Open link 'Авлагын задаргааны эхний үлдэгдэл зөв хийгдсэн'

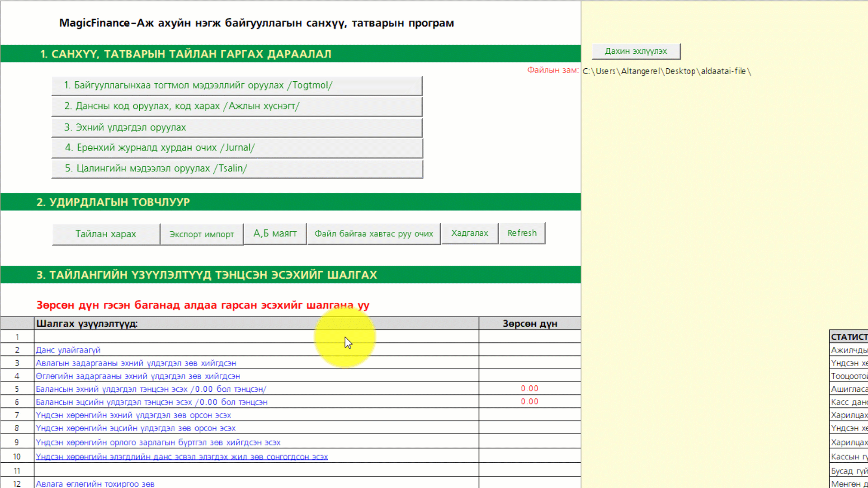coord(136,363)
